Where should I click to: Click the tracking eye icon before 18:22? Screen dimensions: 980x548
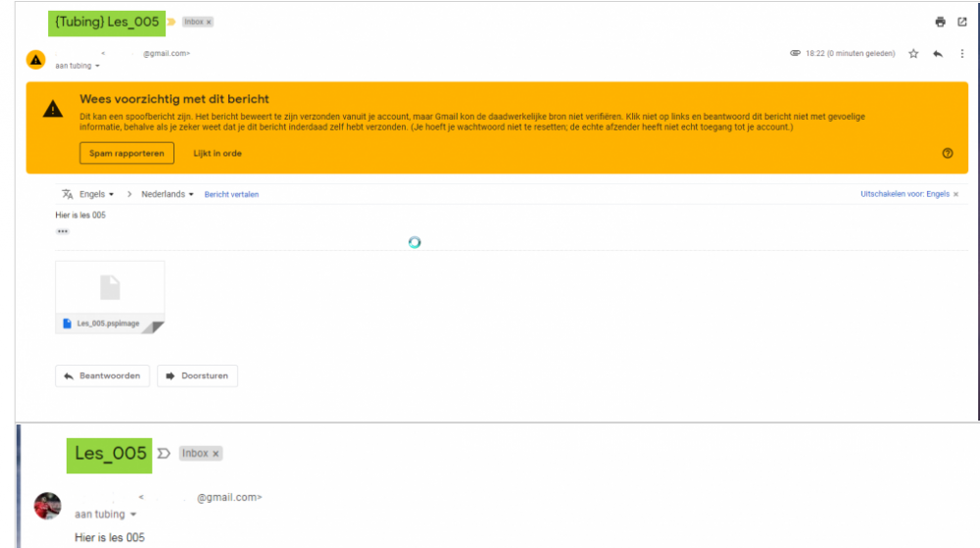[x=795, y=53]
